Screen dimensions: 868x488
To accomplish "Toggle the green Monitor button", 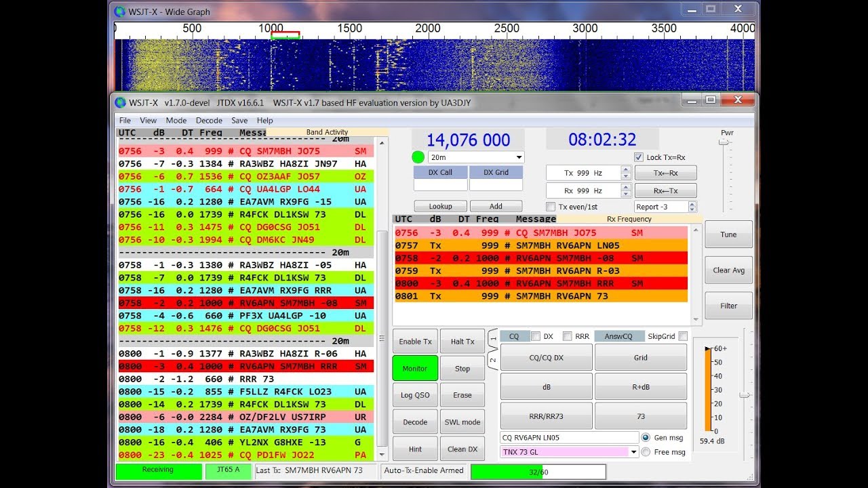I will click(x=415, y=368).
